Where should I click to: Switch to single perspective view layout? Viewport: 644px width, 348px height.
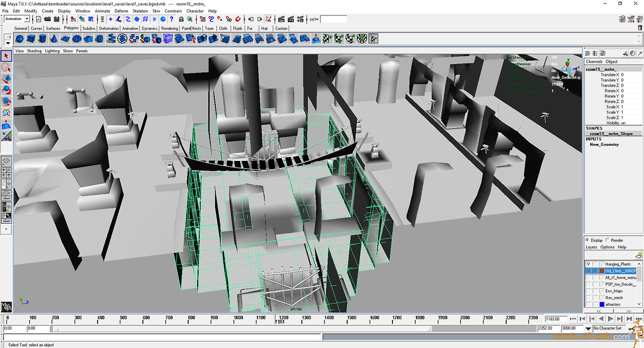tap(7, 162)
